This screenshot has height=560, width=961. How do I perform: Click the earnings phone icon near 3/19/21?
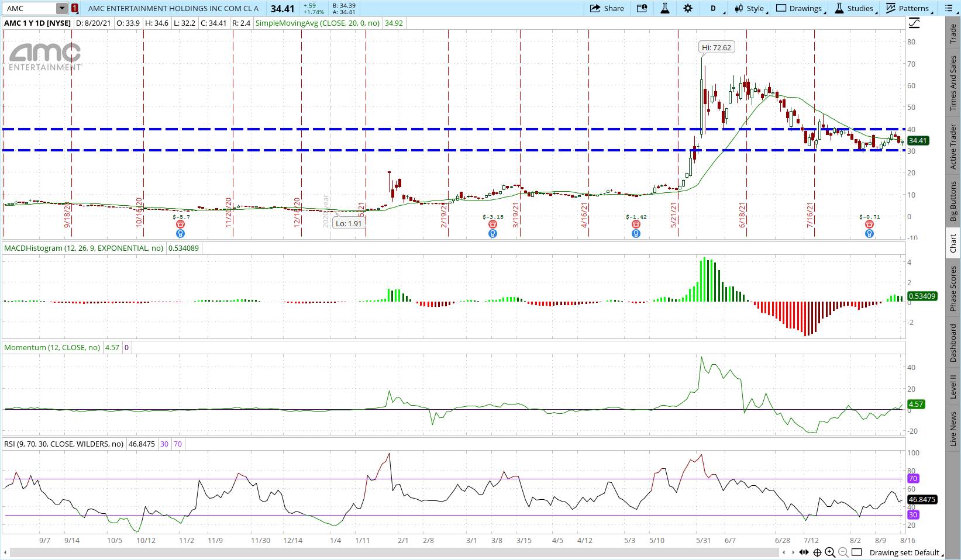click(492, 224)
